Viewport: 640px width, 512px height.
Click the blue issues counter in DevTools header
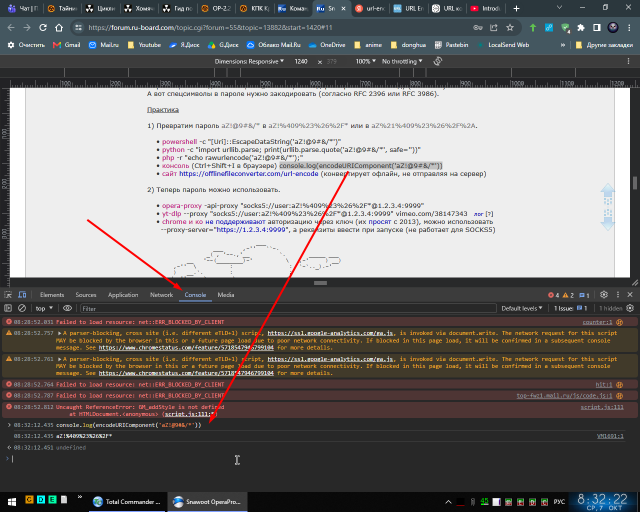click(x=584, y=295)
